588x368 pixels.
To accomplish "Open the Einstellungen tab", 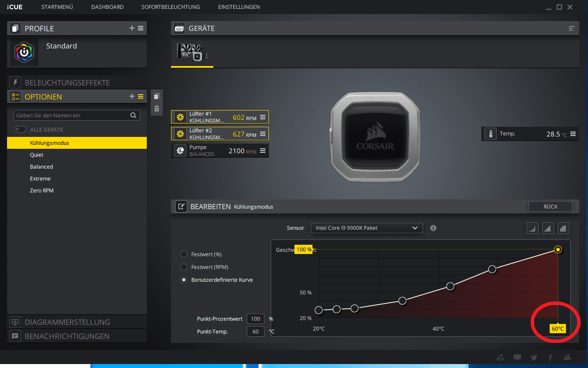I will pyautogui.click(x=239, y=7).
